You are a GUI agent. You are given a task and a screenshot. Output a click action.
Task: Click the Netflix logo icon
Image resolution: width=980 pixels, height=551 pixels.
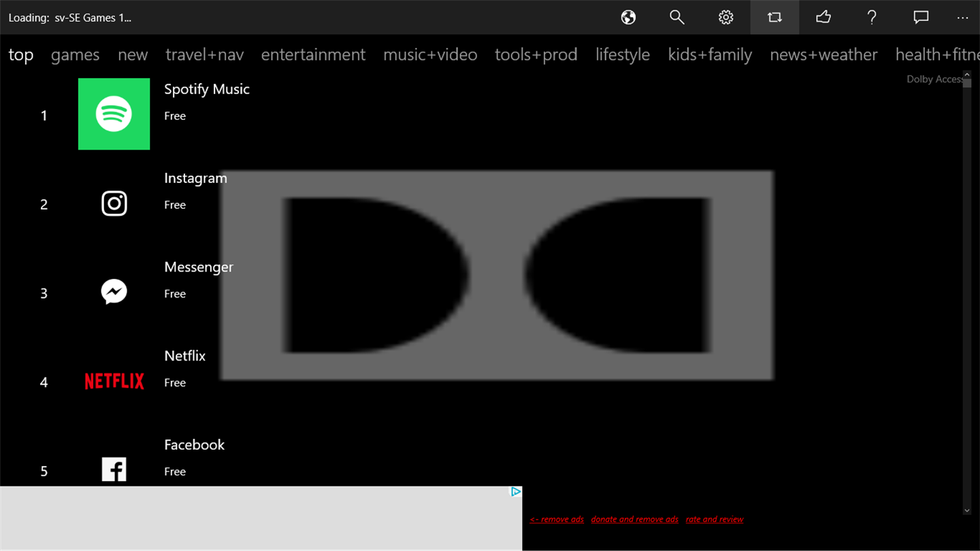click(x=114, y=381)
